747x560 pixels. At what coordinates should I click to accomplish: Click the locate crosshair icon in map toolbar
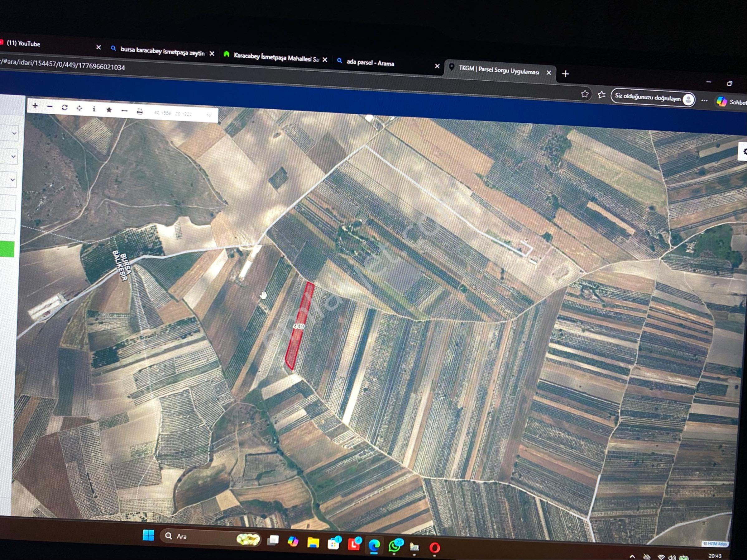click(x=79, y=108)
